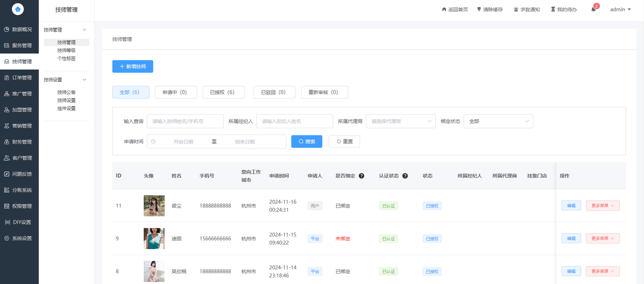Click 返回首页 in the top bar
This screenshot has height=284, width=644.
click(455, 10)
